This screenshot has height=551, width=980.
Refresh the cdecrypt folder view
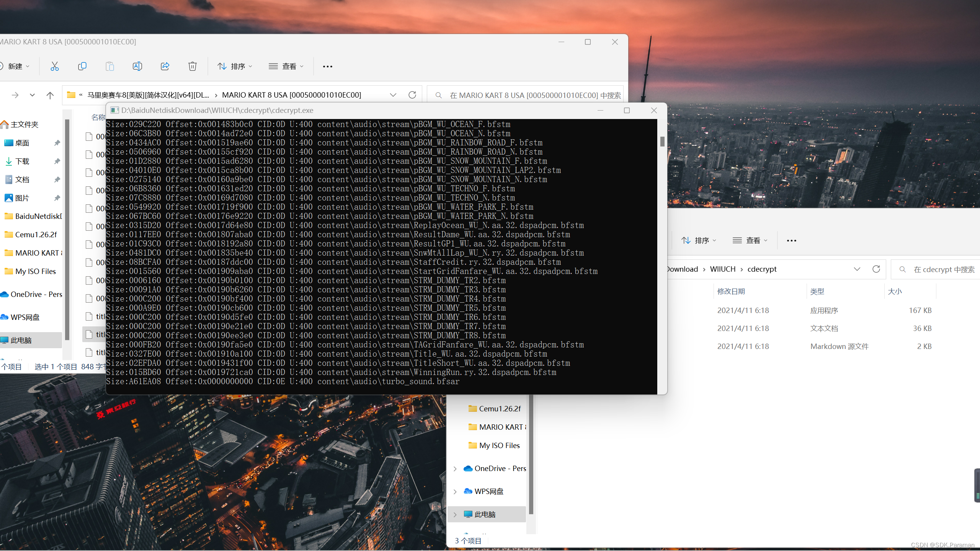pyautogui.click(x=876, y=269)
